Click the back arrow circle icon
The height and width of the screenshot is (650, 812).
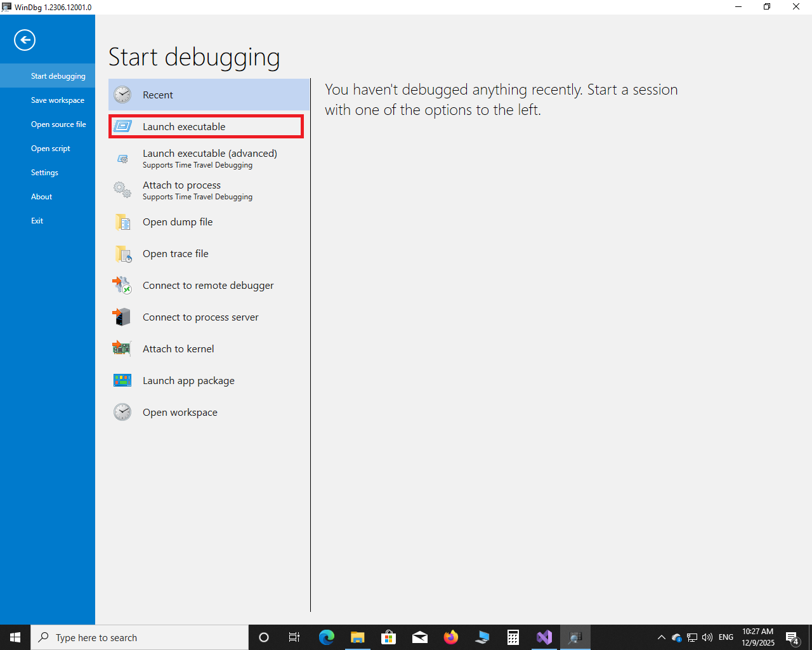coord(25,40)
